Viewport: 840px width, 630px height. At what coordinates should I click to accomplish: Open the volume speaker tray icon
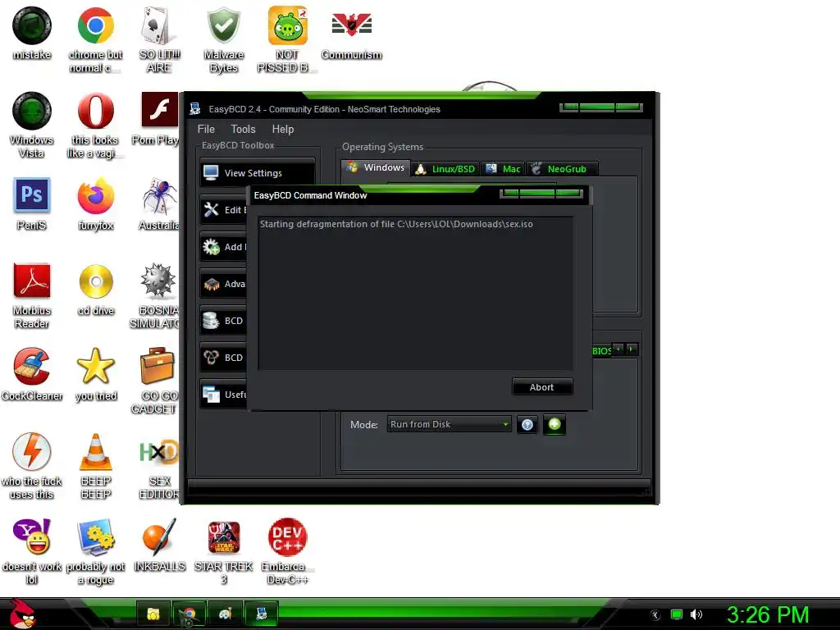coord(696,614)
